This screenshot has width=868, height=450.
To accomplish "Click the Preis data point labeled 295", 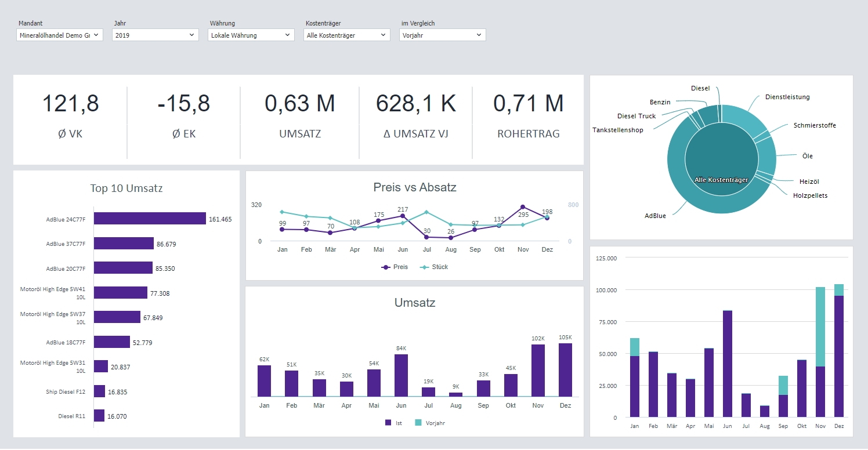I will coord(523,207).
